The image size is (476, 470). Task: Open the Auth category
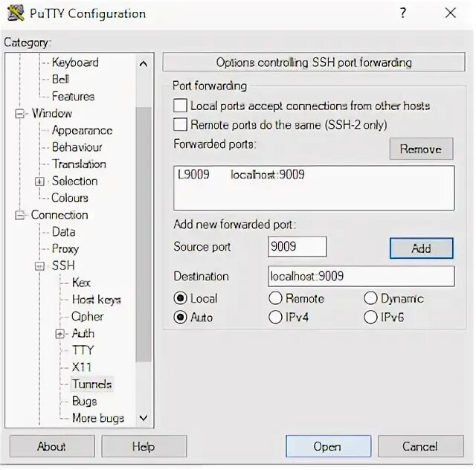coord(83,333)
